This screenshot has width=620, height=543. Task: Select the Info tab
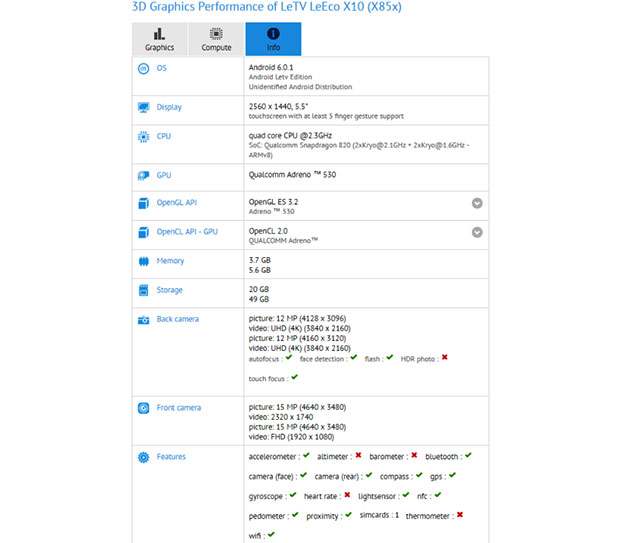click(x=273, y=38)
